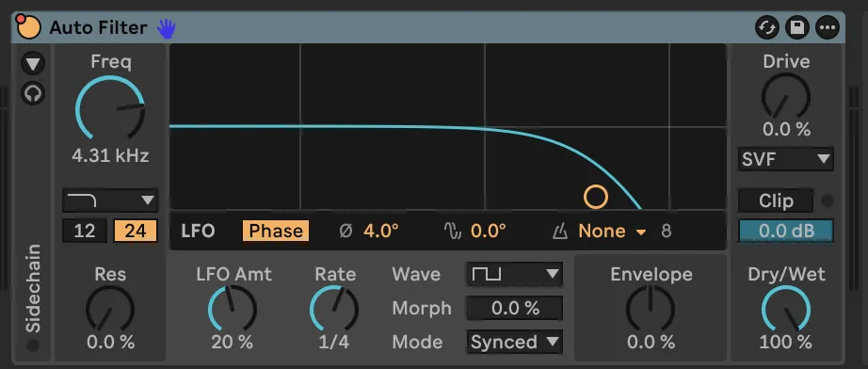Open the filter type dropdown
The image size is (868, 369).
click(110, 201)
